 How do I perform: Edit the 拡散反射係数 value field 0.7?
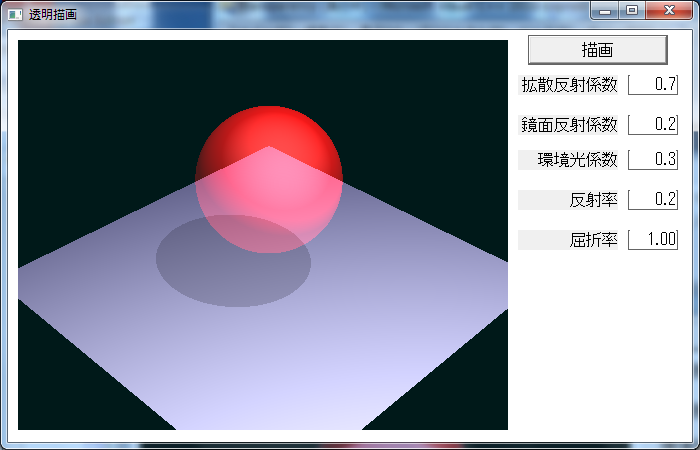tap(653, 84)
